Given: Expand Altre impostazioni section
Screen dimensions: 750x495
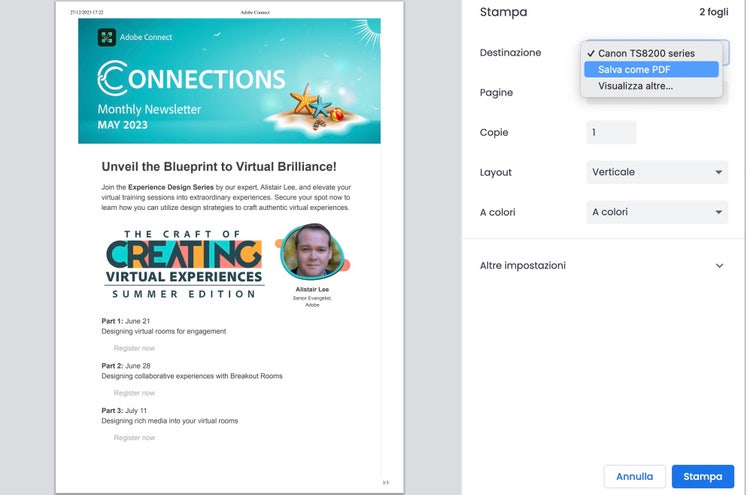Looking at the screenshot, I should [603, 265].
